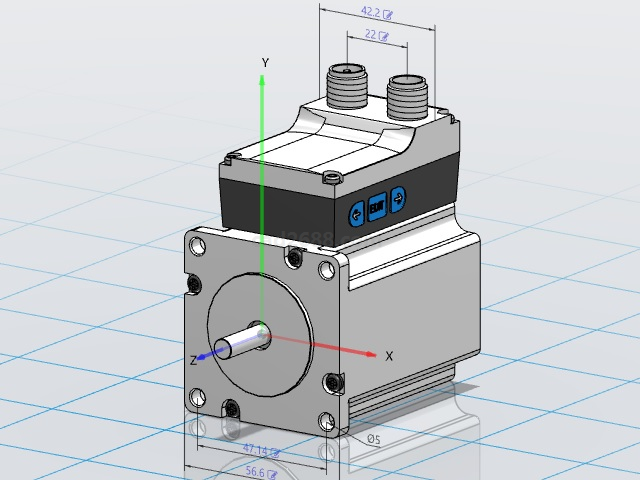Click the right threaded connector on top
This screenshot has height=480, width=640.
pos(408,96)
